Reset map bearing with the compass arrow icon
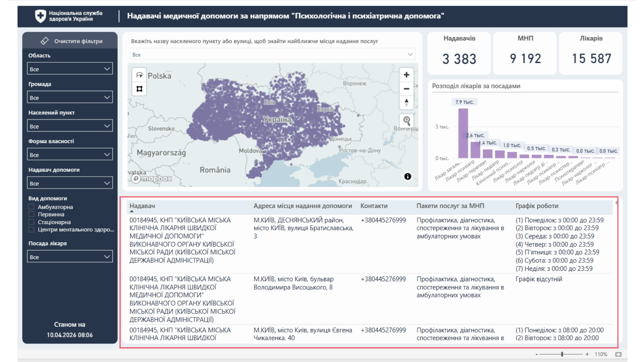The height and width of the screenshot is (362, 644). point(406,102)
